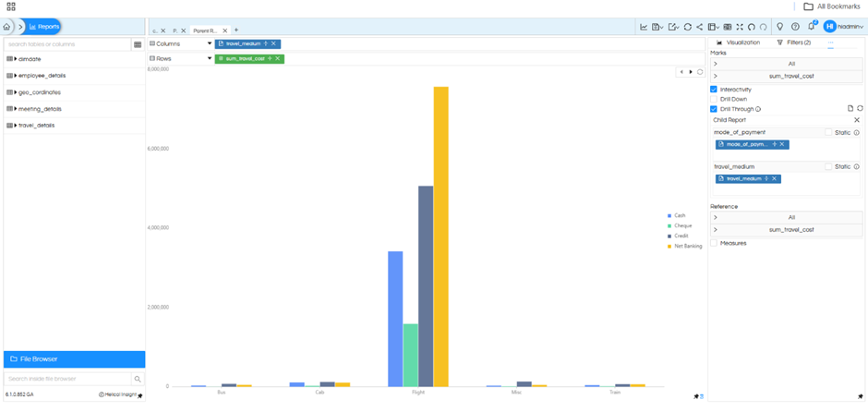Click the share icon in the toolbar
868x412 pixels.
[x=700, y=27]
